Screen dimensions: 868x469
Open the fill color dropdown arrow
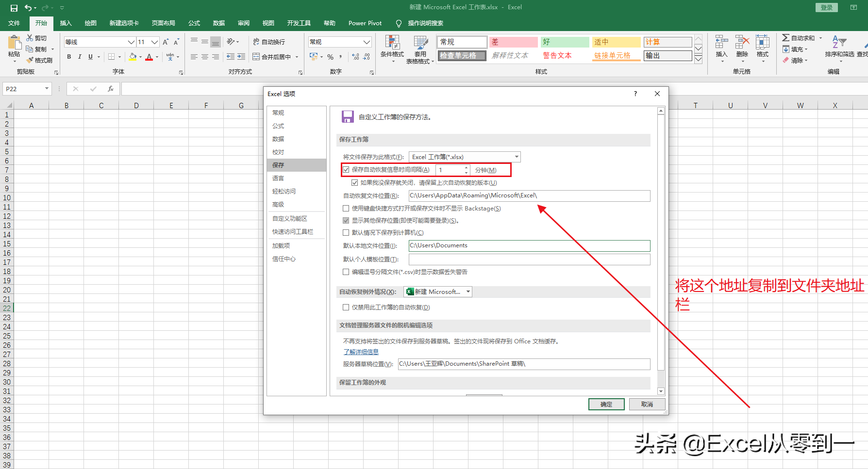click(x=141, y=57)
